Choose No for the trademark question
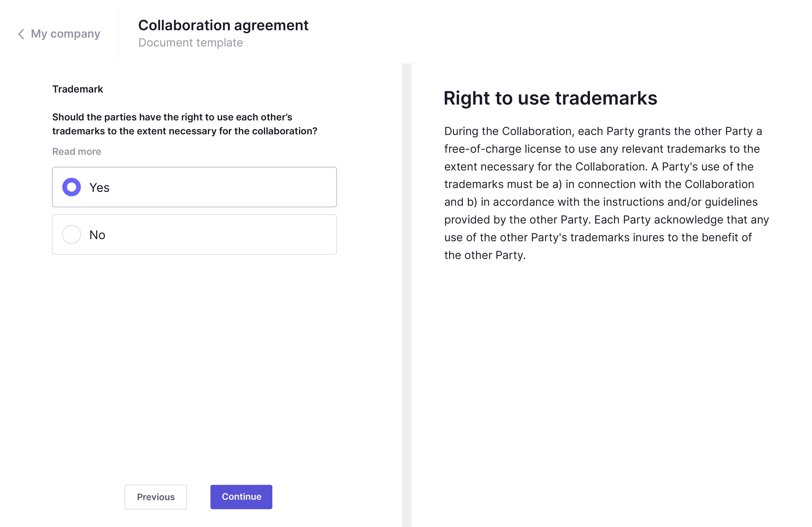Image resolution: width=812 pixels, height=527 pixels. click(71, 234)
